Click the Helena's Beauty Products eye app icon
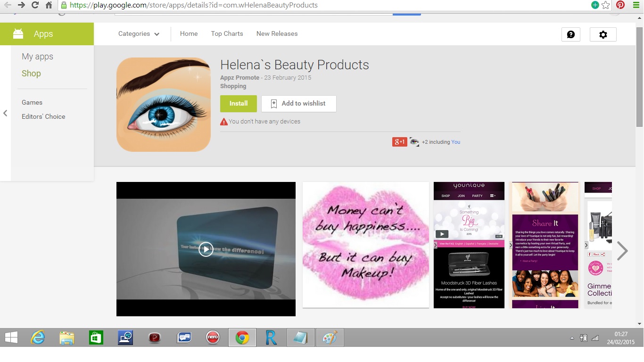The width and height of the screenshot is (644, 362). [164, 105]
